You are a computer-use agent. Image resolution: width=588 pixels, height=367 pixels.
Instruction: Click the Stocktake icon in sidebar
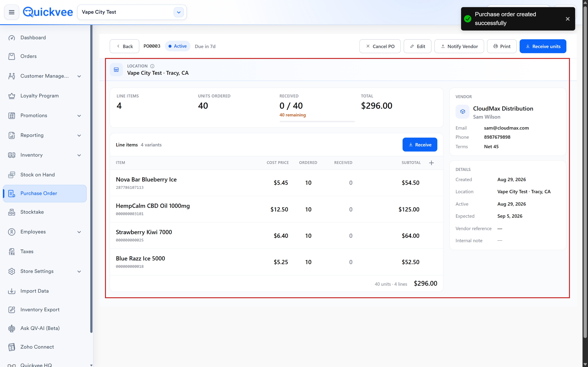point(12,212)
